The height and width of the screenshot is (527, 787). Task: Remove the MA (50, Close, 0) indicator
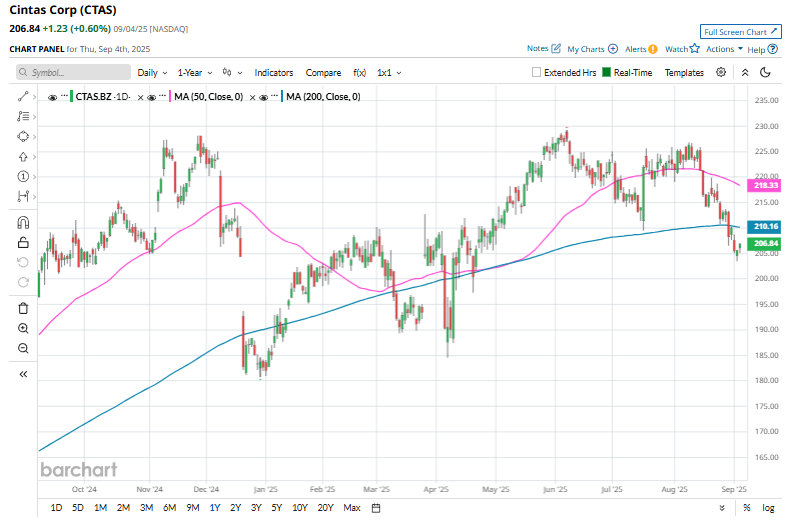(x=252, y=97)
